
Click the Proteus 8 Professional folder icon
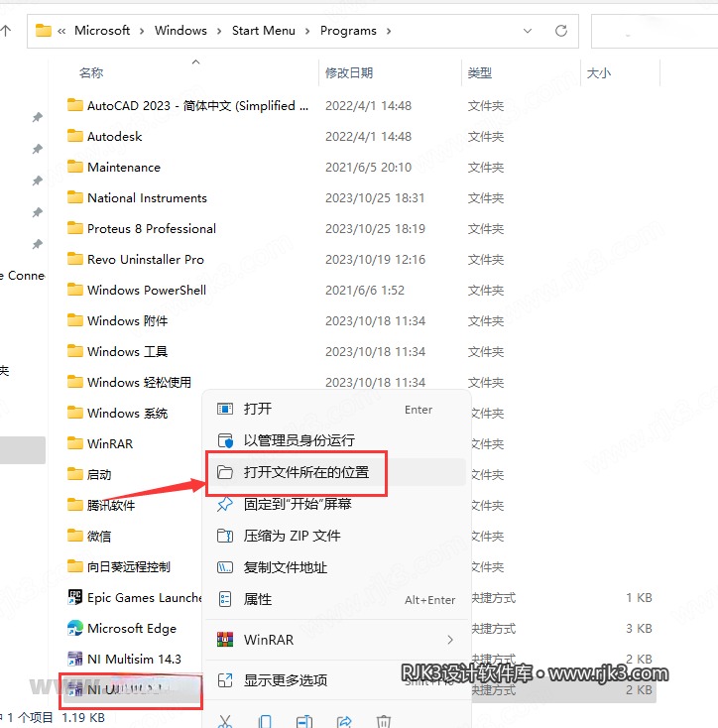point(75,228)
